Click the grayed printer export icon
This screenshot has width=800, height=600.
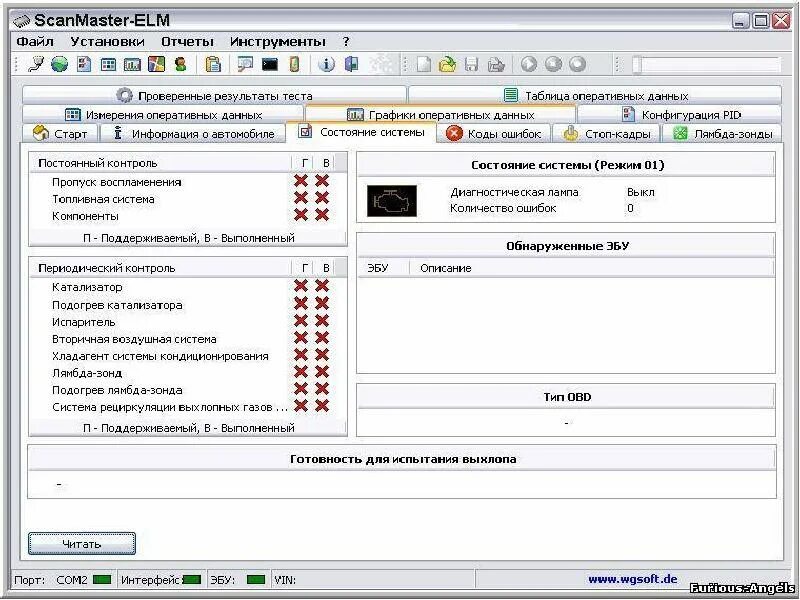(496, 64)
